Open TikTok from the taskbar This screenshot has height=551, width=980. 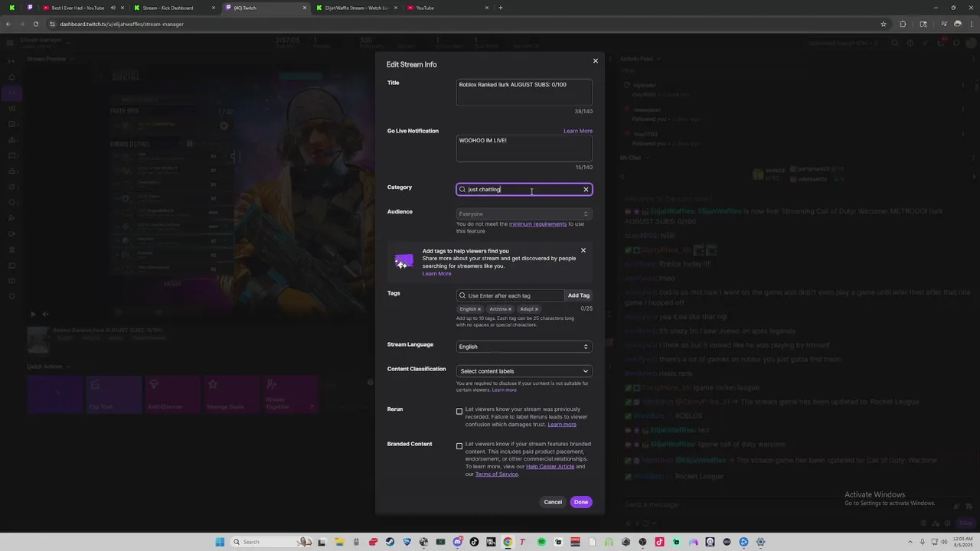click(474, 542)
